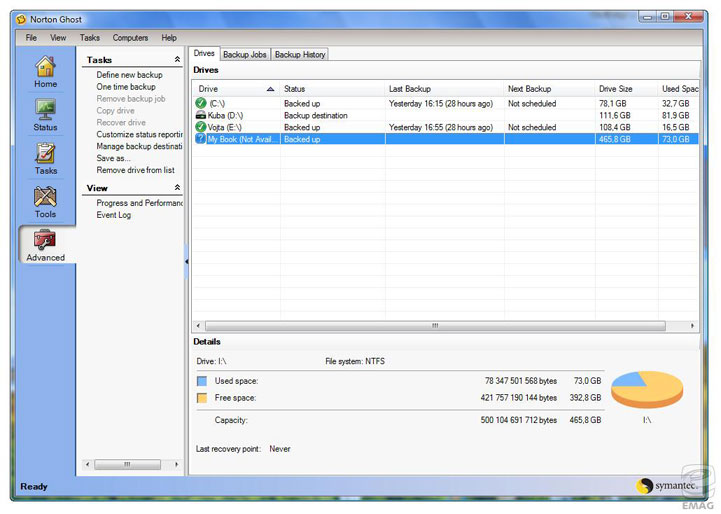This screenshot has height=514, width=721.
Task: Collapse the Tasks panel section
Action: [x=177, y=59]
